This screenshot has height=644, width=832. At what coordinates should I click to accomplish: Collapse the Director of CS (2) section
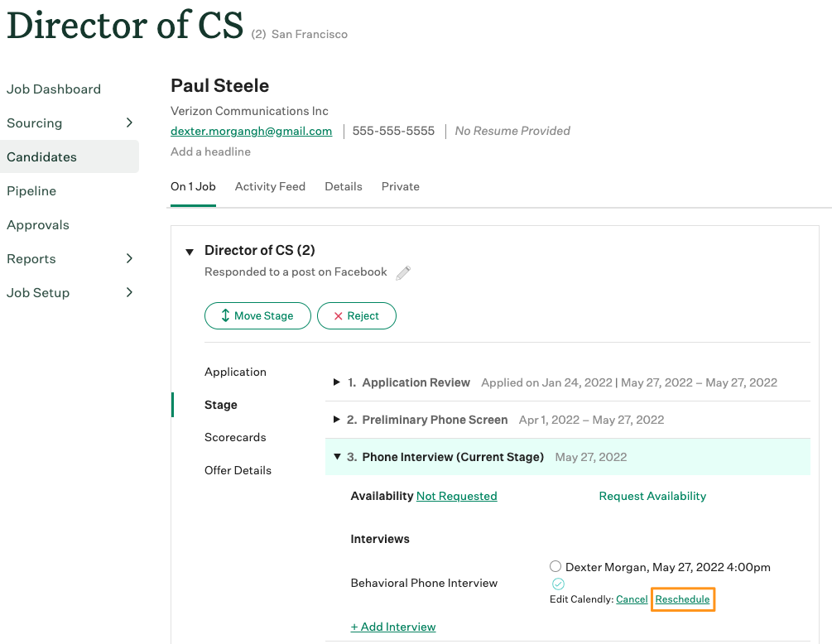click(x=190, y=252)
